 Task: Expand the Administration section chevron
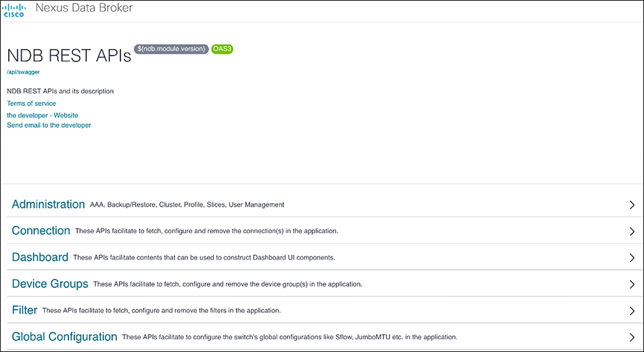click(x=632, y=205)
